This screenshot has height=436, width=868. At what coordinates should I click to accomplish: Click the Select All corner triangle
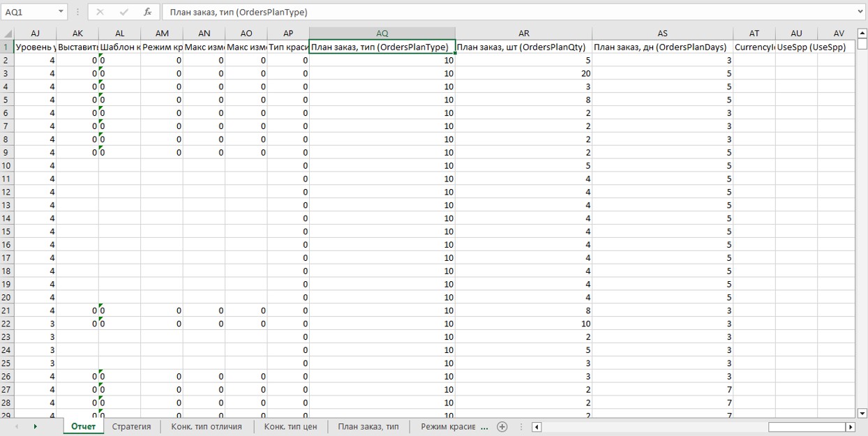pos(7,33)
